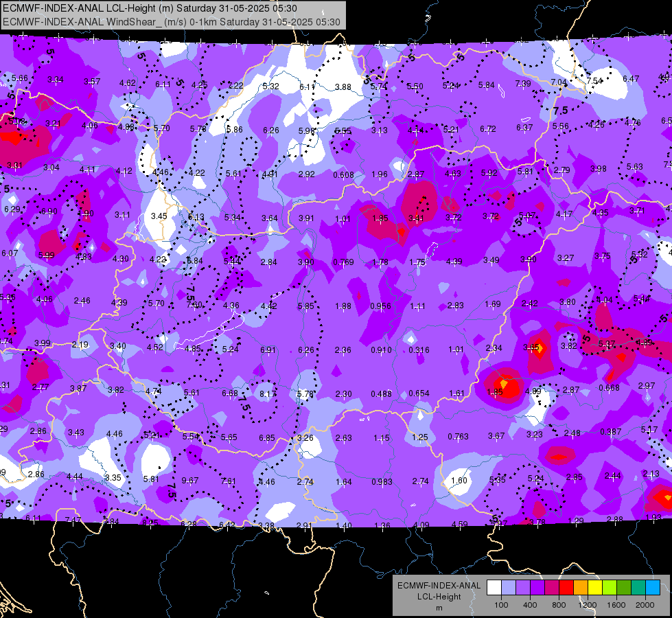Click the wind shear value 3.45
The height and width of the screenshot is (618, 672).
[159, 216]
